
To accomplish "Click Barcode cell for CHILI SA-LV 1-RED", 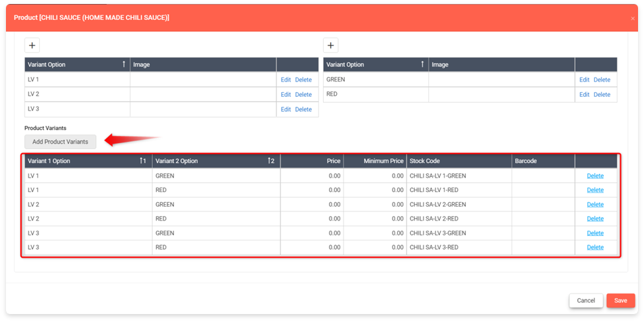I will (x=543, y=190).
